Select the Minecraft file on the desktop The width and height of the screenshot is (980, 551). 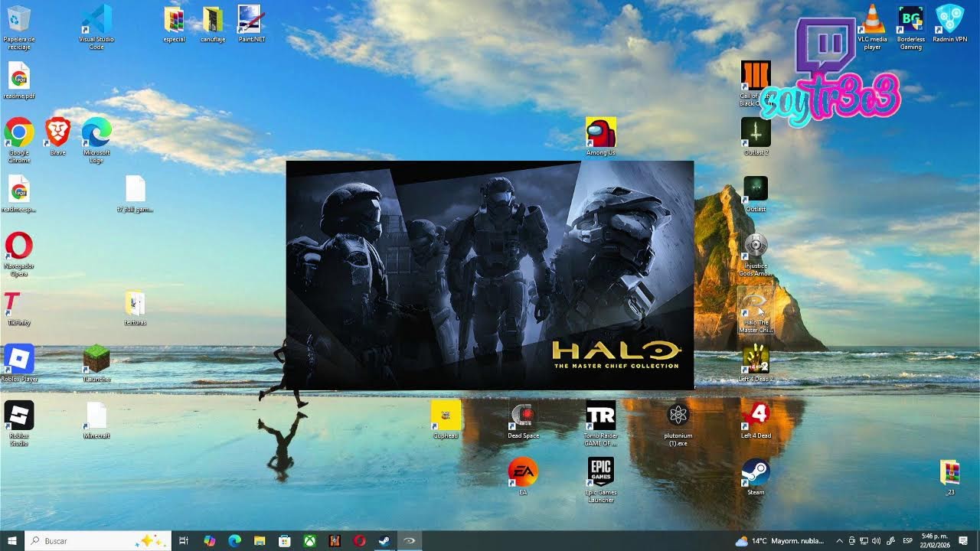(96, 420)
